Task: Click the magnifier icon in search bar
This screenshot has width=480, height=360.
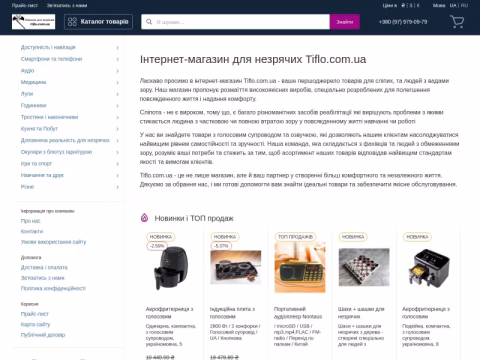Action: pyautogui.click(x=149, y=22)
